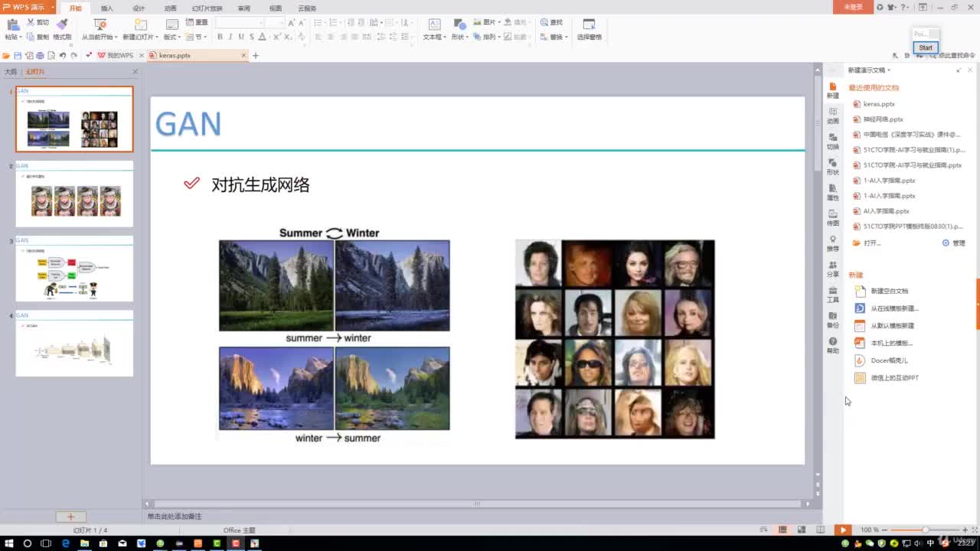Click the notes field 单击此处添加备注
980x551 pixels.
coord(175,517)
